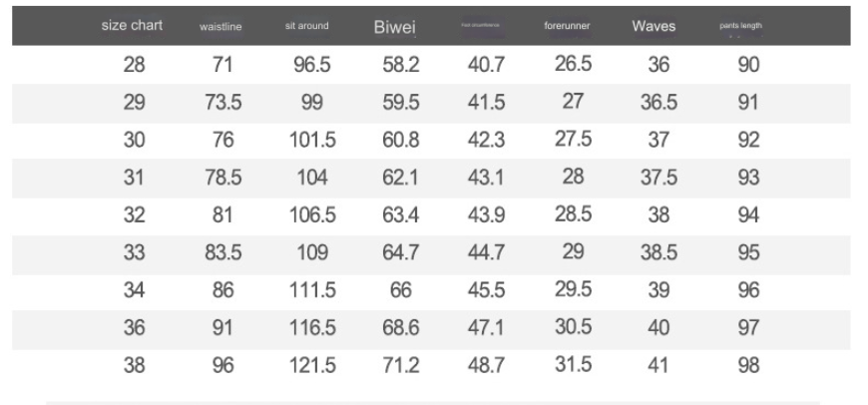Select the 'waistline' column header
The height and width of the screenshot is (405, 868).
pyautogui.click(x=221, y=27)
